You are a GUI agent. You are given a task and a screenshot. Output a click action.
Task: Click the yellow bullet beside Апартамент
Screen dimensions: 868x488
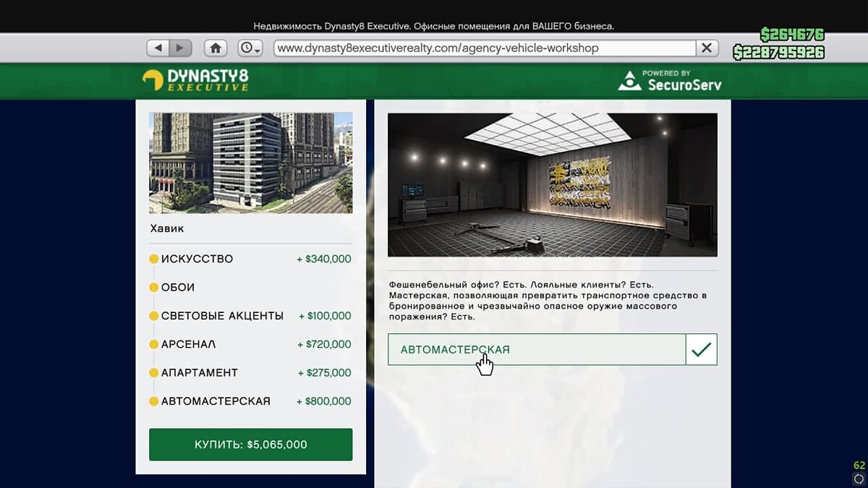(153, 373)
